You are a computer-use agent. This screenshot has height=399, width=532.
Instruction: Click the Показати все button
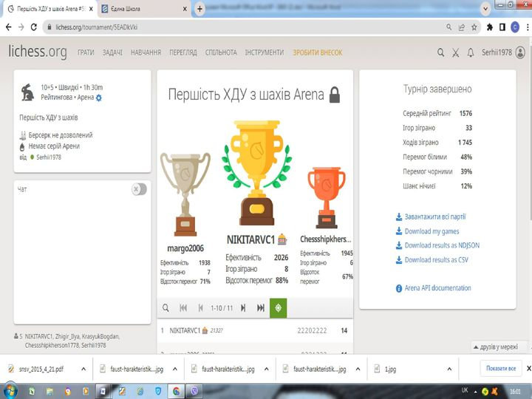tap(501, 368)
